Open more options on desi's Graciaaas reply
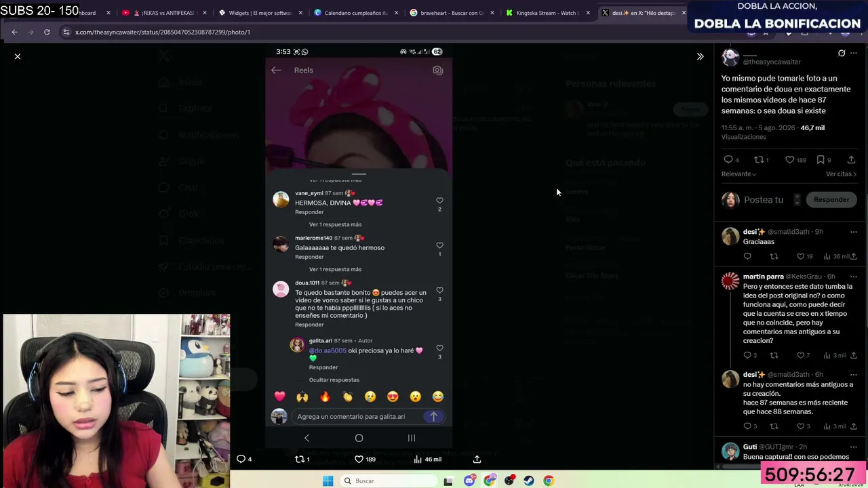The image size is (868, 488). coord(854,232)
